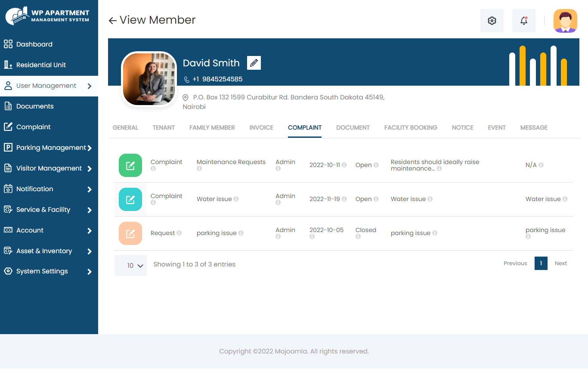Open the notification bell icon

524,21
